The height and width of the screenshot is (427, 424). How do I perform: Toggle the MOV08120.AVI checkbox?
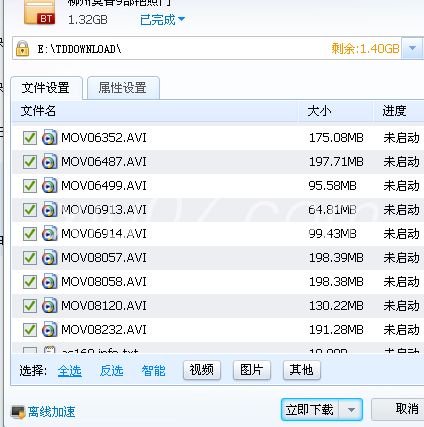pos(30,306)
